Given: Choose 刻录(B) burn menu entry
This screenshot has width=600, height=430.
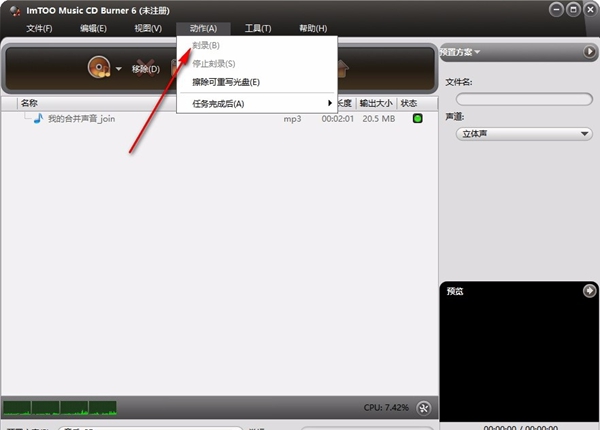Looking at the screenshot, I should click(x=257, y=46).
